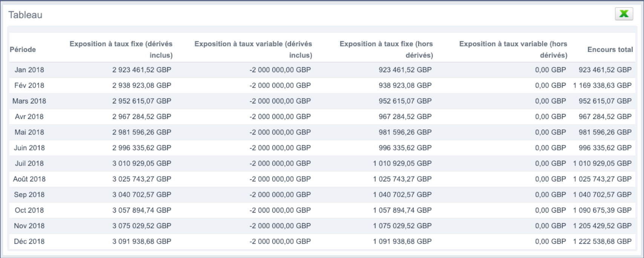644x258 pixels.
Task: Click the value 2 952 615,07 GBP
Action: coord(142,101)
